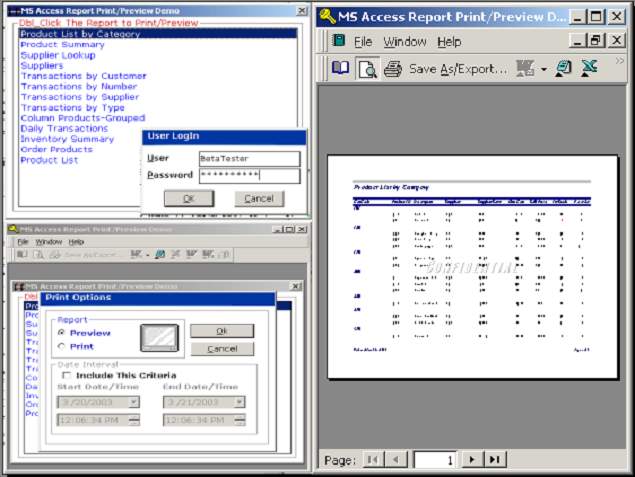This screenshot has width=635, height=477.
Task: Open the End Date dropdown
Action: pyautogui.click(x=238, y=402)
